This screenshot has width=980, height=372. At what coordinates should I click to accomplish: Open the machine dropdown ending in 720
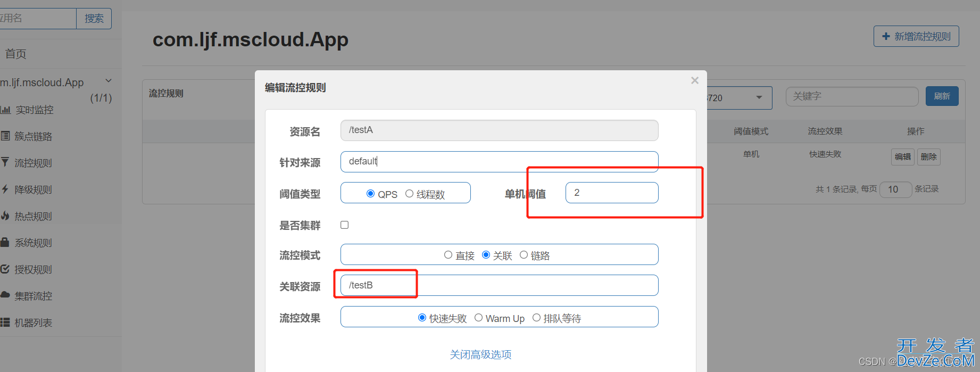tap(739, 98)
